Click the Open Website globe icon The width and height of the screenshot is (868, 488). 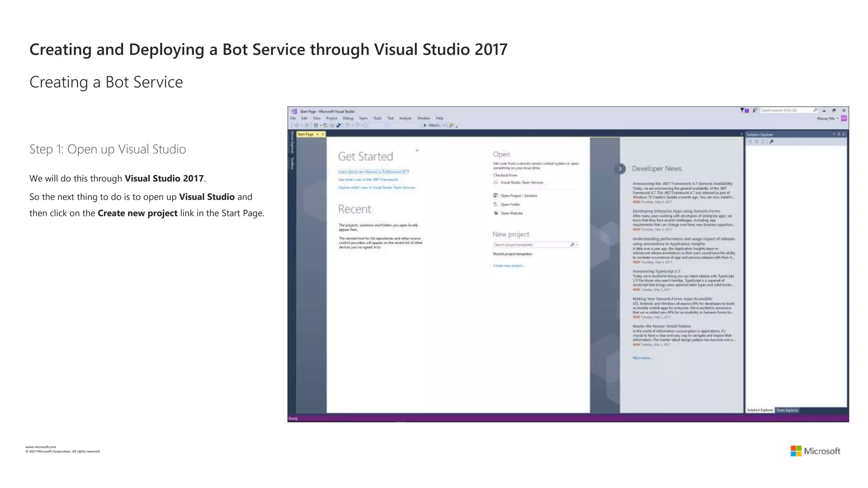click(495, 213)
